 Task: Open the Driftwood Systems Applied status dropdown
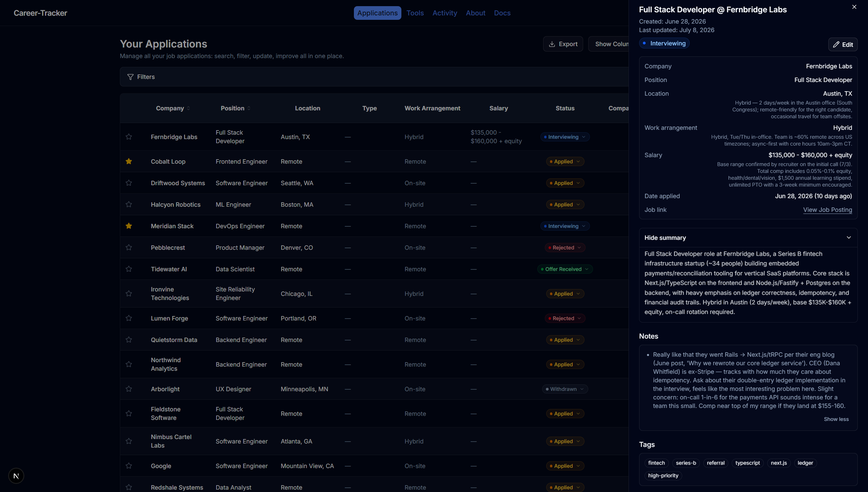tap(565, 183)
